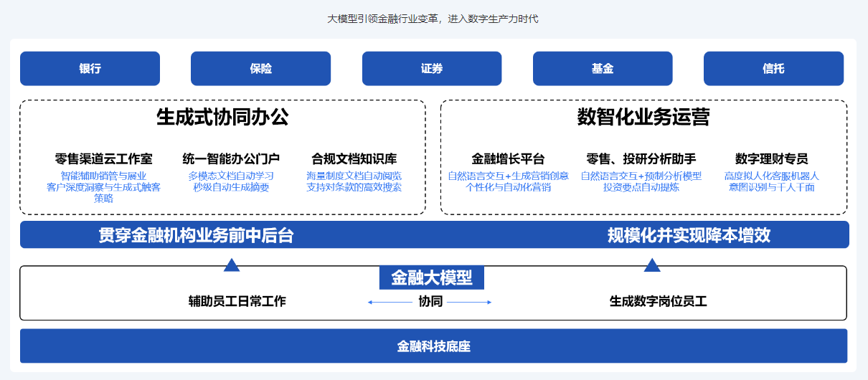Select the 保险 tab button
Screen dimensions: 868x380
coord(260,69)
